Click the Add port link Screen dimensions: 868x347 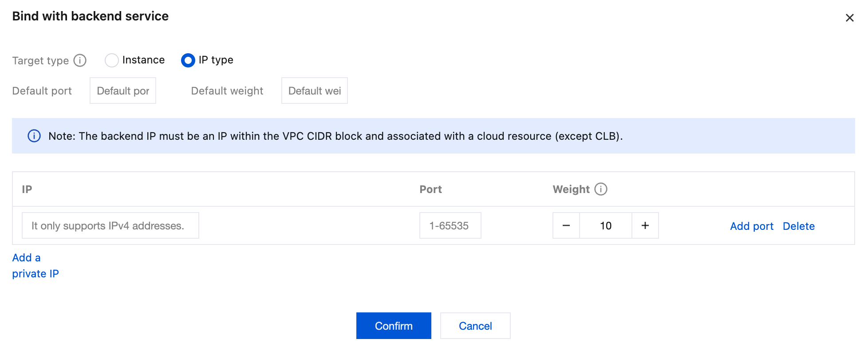[x=752, y=226]
